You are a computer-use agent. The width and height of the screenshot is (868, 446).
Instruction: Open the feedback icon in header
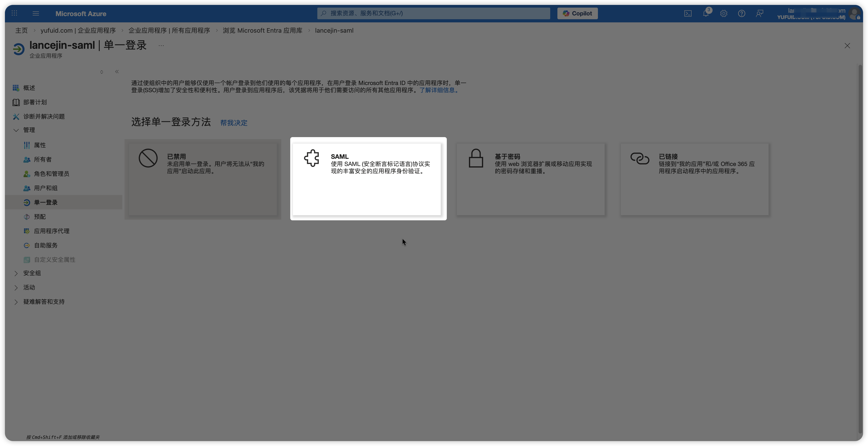(759, 13)
